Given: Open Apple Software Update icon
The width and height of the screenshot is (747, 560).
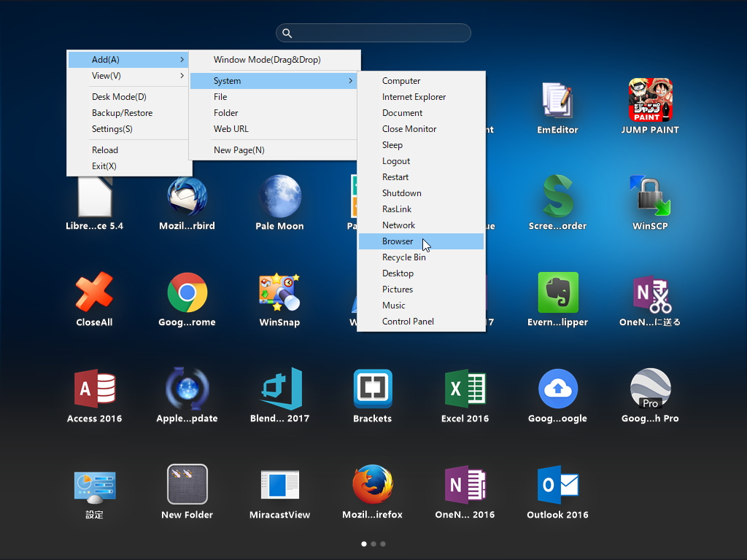Looking at the screenshot, I should (x=187, y=389).
